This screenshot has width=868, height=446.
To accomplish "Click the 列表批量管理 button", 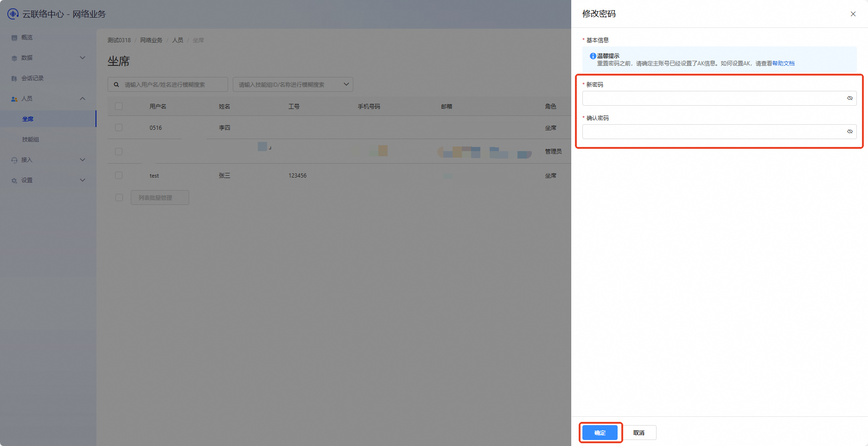I will [160, 198].
